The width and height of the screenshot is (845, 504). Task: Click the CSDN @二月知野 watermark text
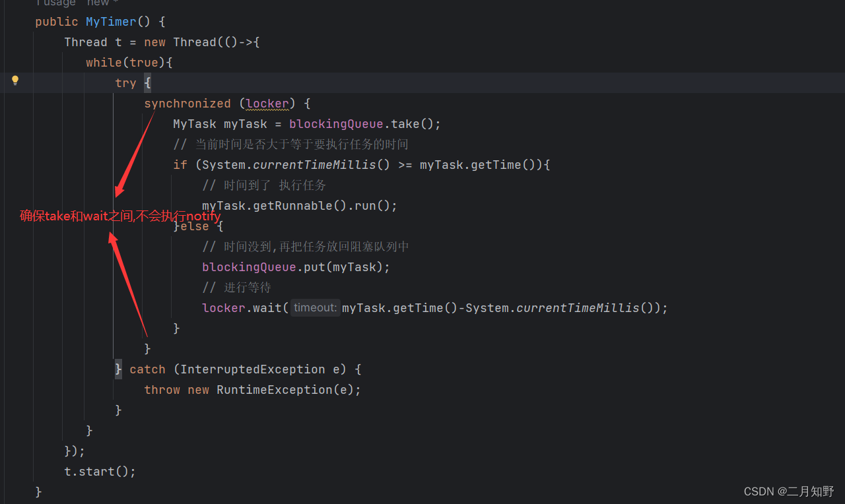tap(788, 491)
